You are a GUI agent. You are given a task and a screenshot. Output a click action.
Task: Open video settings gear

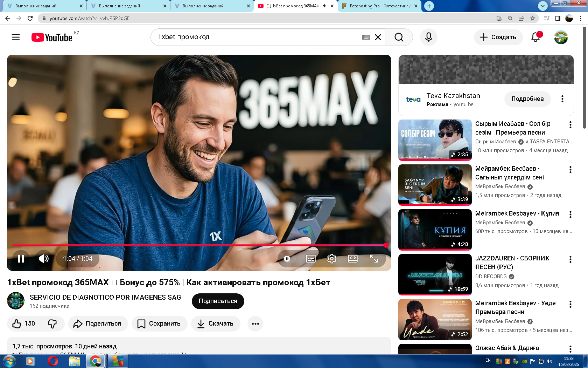(x=331, y=259)
